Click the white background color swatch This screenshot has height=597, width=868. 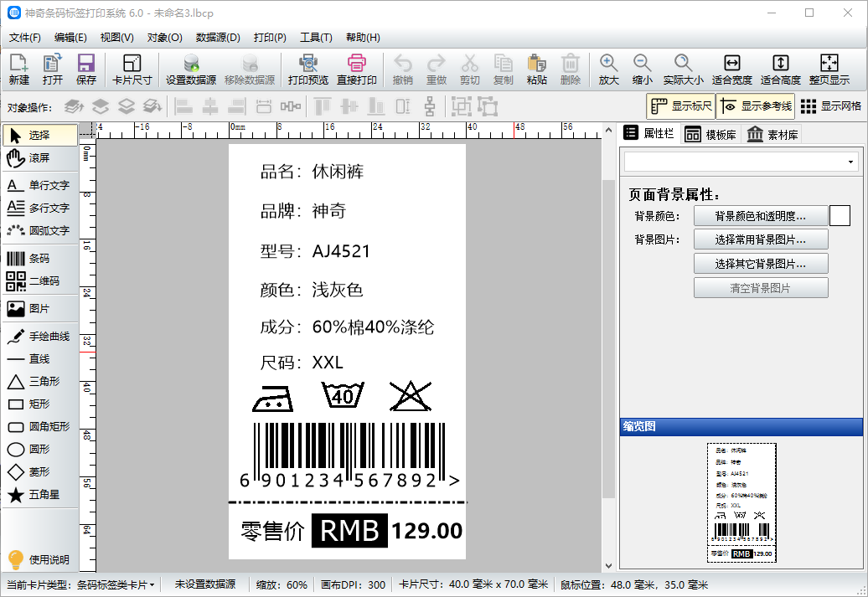click(840, 216)
